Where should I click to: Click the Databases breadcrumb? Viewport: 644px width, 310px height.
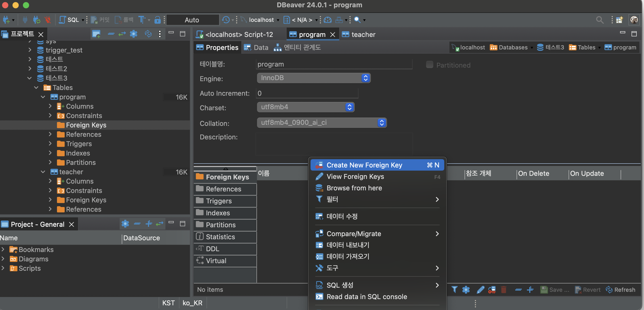click(509, 47)
